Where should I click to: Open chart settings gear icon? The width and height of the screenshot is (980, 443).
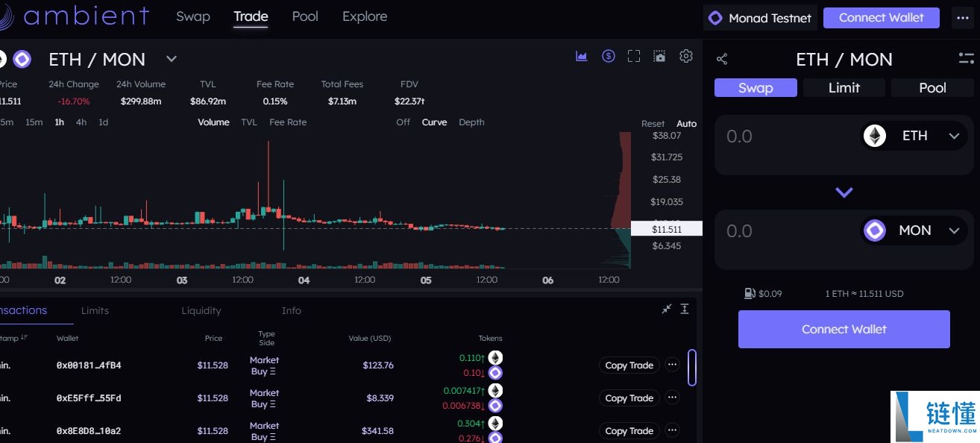[x=686, y=56]
